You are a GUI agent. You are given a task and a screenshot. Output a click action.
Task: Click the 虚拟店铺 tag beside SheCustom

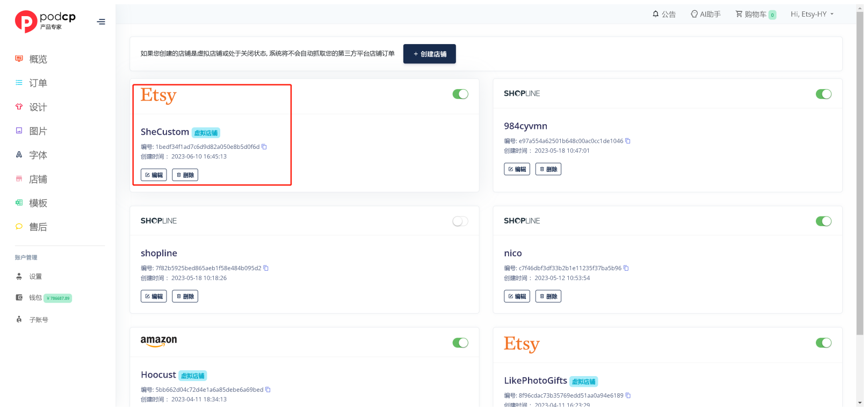coord(206,133)
